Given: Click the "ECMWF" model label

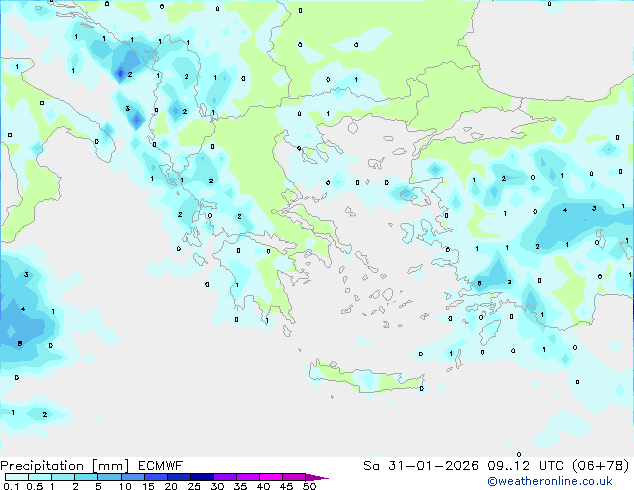Looking at the screenshot, I should click(x=161, y=466).
